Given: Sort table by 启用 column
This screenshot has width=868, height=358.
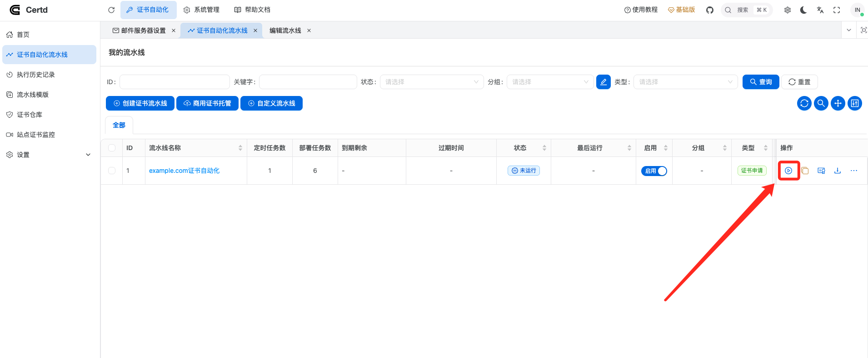Looking at the screenshot, I should click(x=666, y=148).
